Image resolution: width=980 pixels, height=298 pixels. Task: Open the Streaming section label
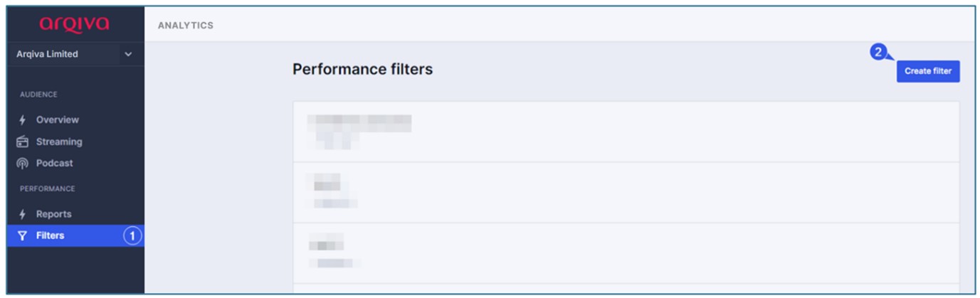coord(59,142)
